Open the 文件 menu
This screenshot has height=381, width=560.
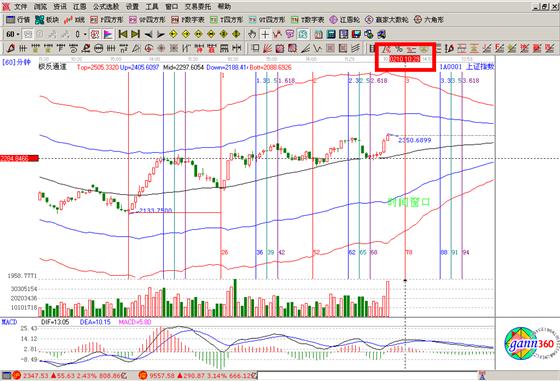[20, 6]
